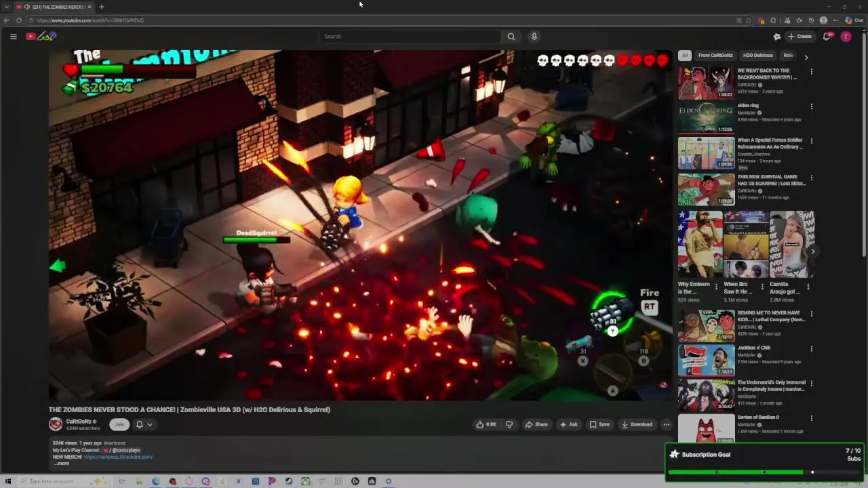868x488 pixels.
Task: Advance Shorts shelf with right arrow
Action: [x=813, y=251]
